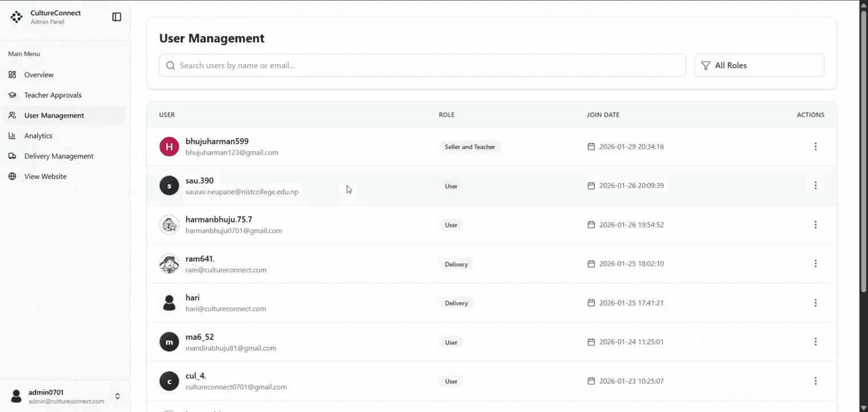Go to Overview in the main menu
Image resolution: width=868 pixels, height=412 pixels.
[64, 75]
